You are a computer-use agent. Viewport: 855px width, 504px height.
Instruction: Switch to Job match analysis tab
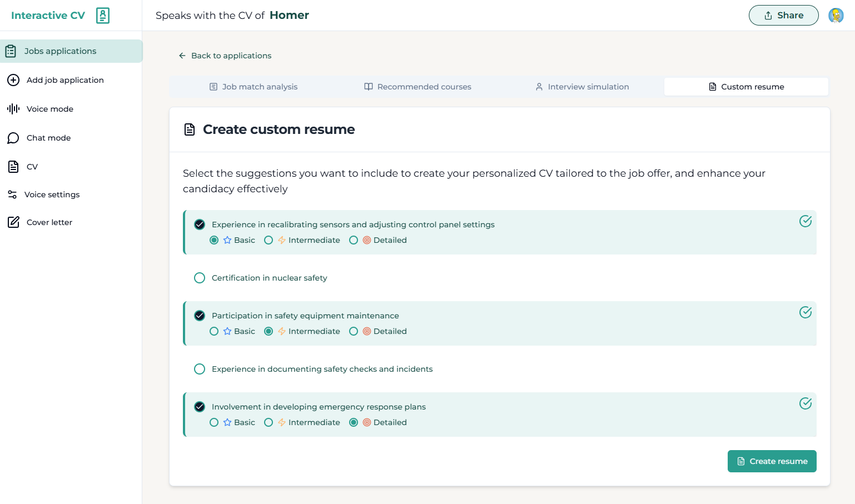[x=253, y=87]
